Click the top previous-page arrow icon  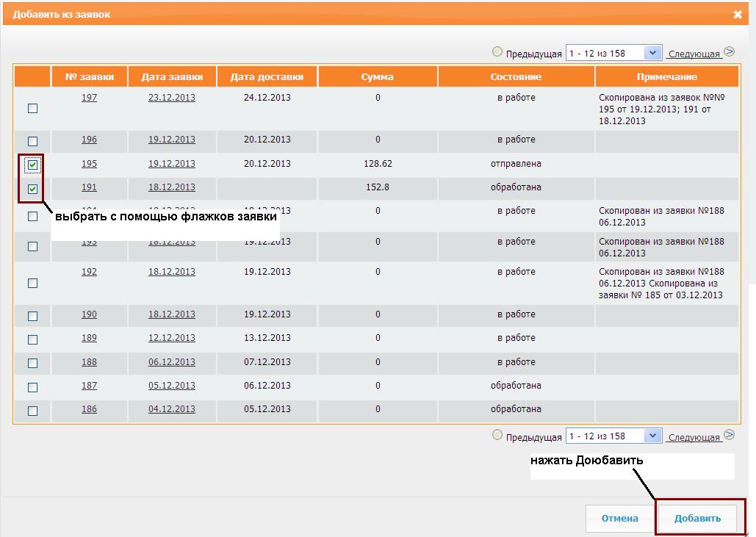497,52
